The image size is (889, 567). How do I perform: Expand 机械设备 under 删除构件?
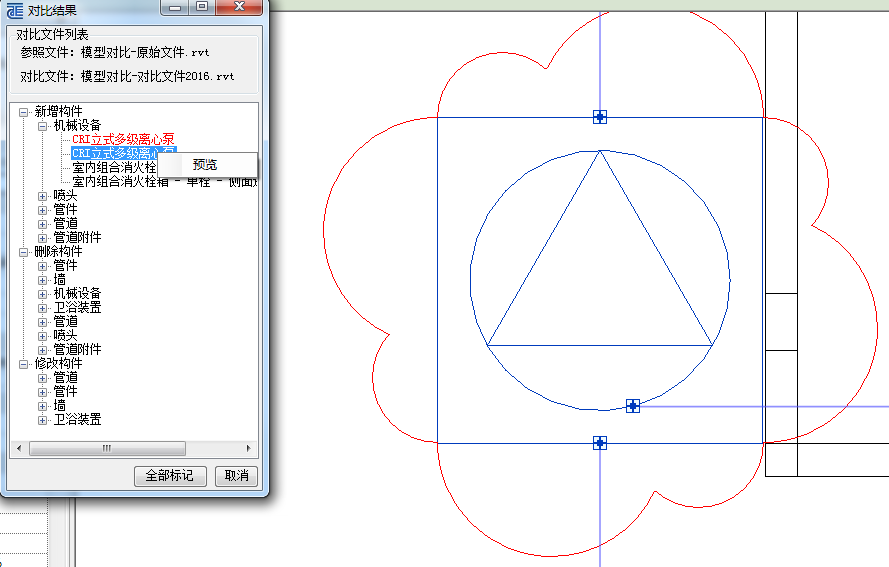click(43, 294)
